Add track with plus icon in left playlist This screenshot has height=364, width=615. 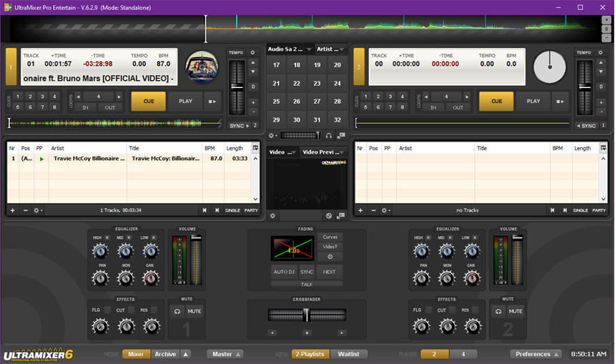13,211
